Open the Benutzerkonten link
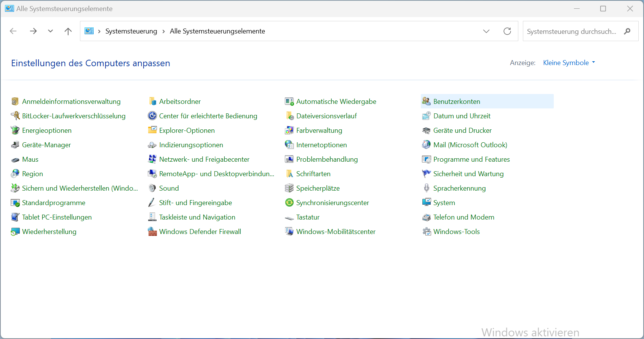This screenshot has height=339, width=644. point(457,102)
